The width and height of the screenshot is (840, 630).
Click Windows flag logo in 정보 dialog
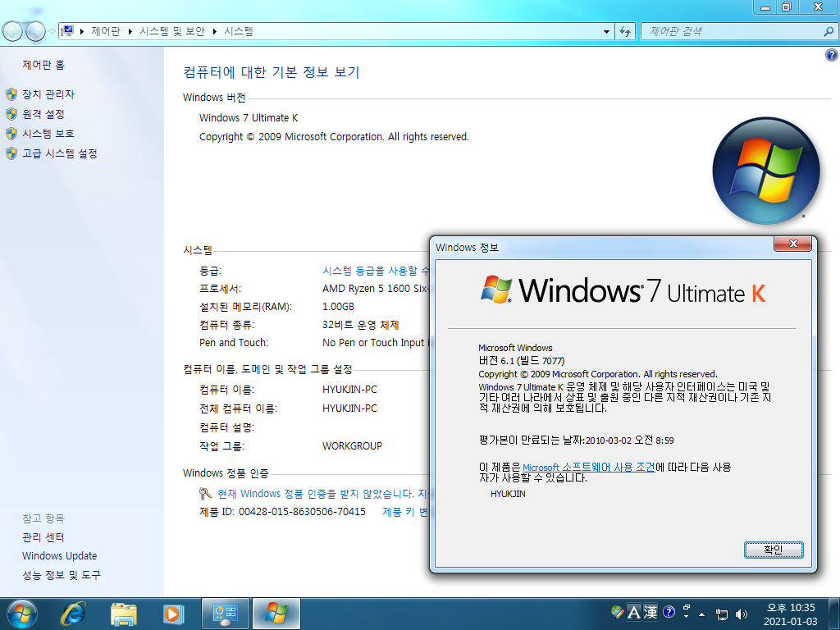(496, 290)
